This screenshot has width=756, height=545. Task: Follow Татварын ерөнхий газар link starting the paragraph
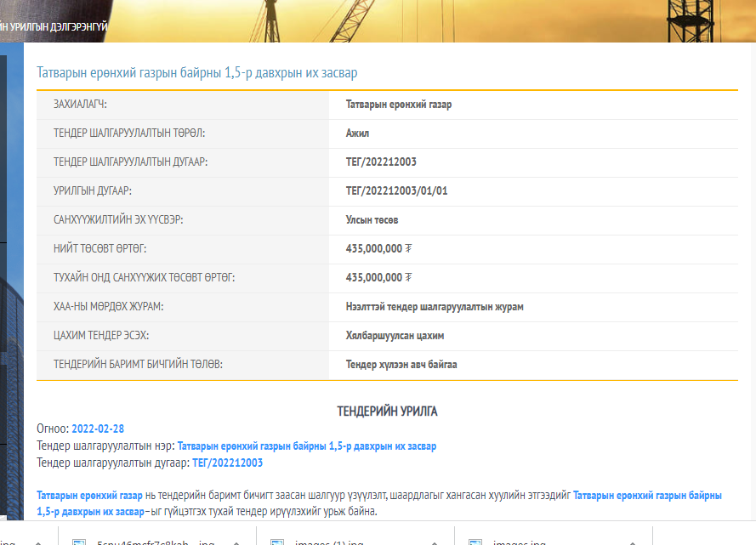[89, 495]
